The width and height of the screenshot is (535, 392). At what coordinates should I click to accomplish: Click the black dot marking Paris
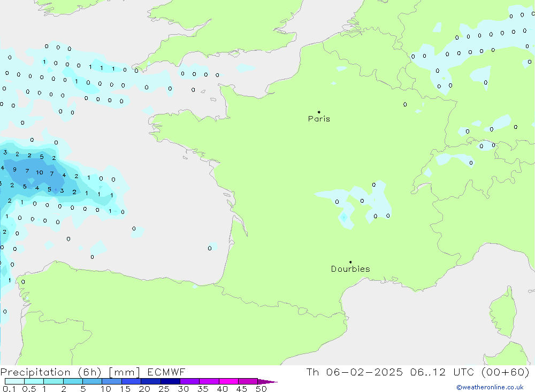coord(319,112)
